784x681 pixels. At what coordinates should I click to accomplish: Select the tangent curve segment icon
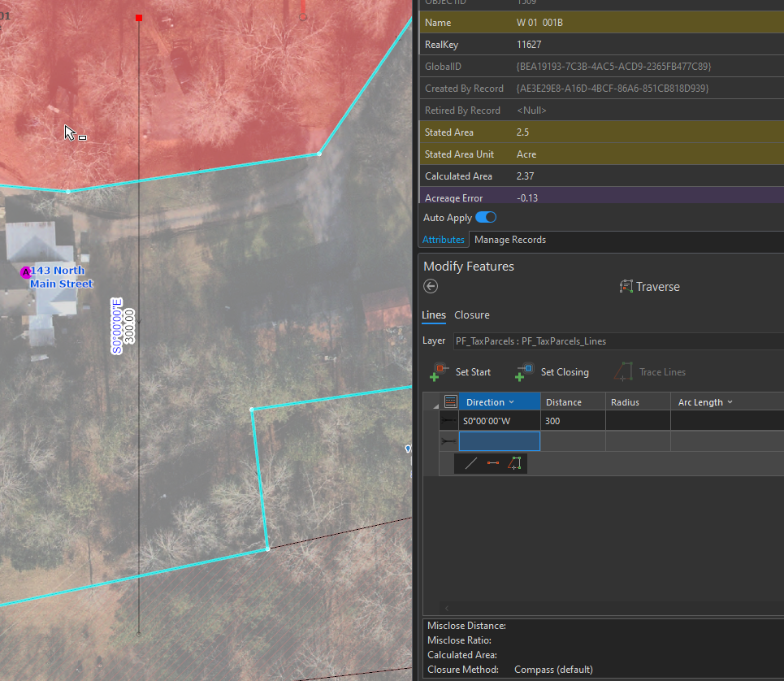513,462
